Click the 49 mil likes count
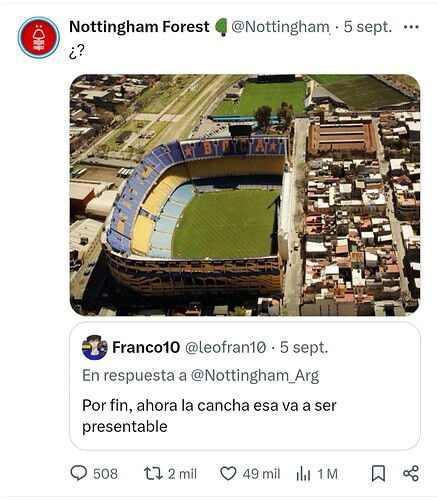 point(261,474)
